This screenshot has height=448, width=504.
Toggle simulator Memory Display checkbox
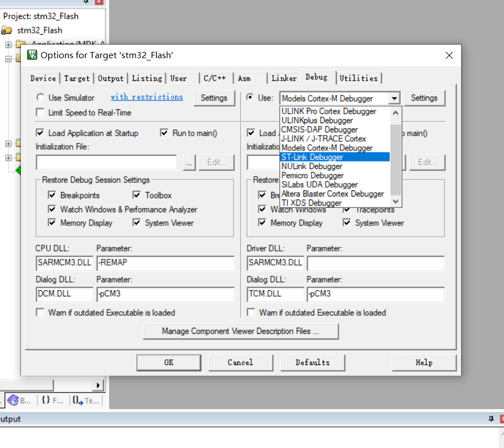(52, 223)
